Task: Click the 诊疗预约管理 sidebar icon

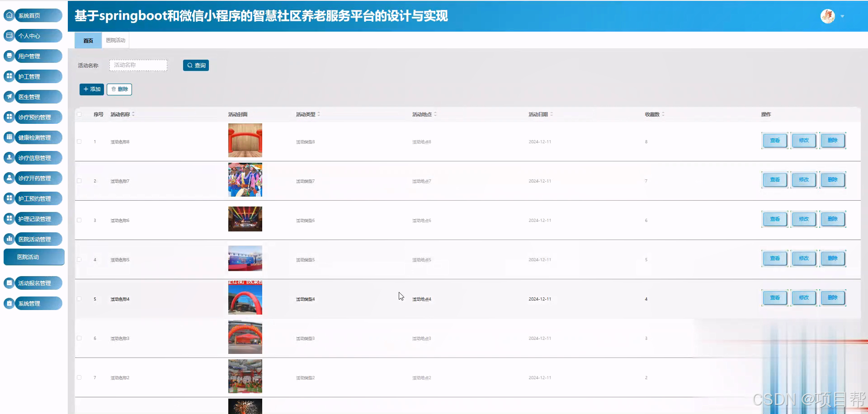Action: 9,117
